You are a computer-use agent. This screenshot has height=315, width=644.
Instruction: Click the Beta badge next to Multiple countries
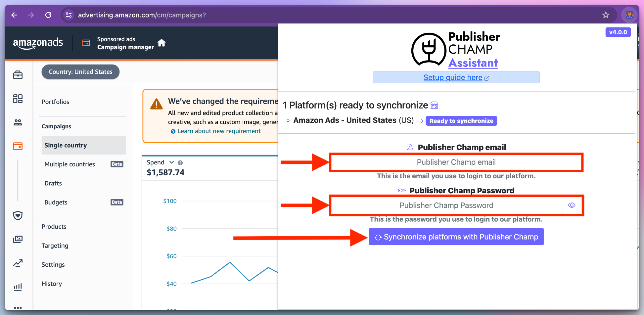coord(117,164)
